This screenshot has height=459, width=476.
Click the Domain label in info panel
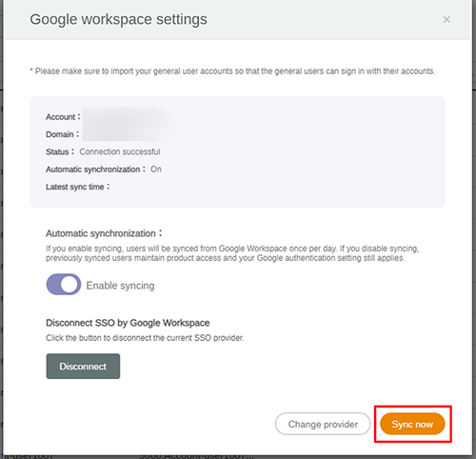click(x=62, y=134)
